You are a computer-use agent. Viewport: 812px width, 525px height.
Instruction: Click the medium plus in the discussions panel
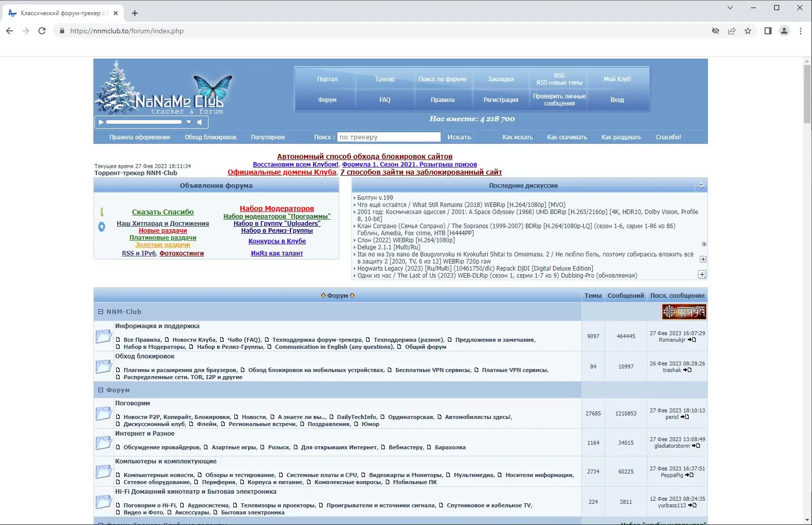703,259
